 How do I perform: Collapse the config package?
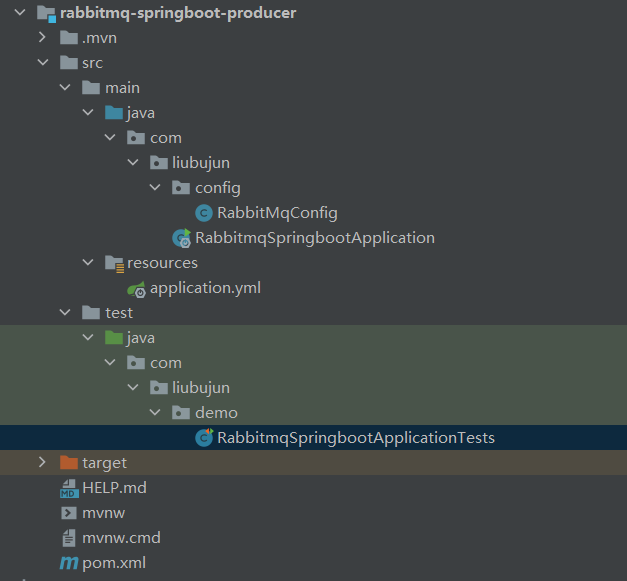pyautogui.click(x=155, y=188)
